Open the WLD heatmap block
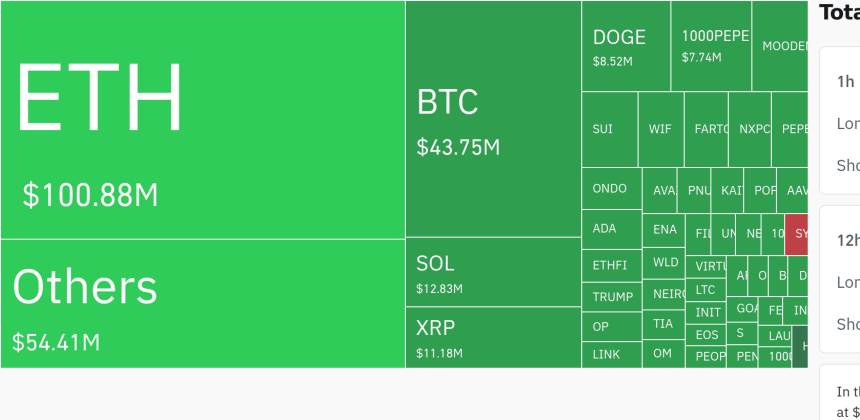 coord(665,263)
